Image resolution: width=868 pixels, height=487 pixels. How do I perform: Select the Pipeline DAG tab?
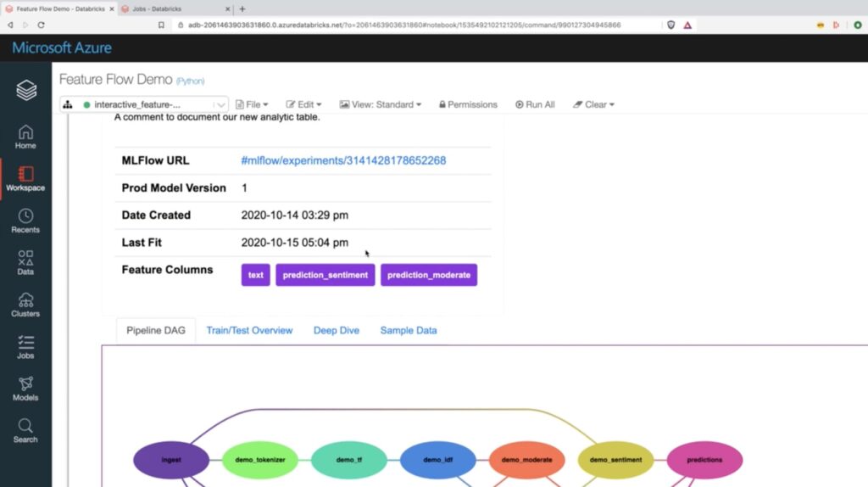(156, 330)
